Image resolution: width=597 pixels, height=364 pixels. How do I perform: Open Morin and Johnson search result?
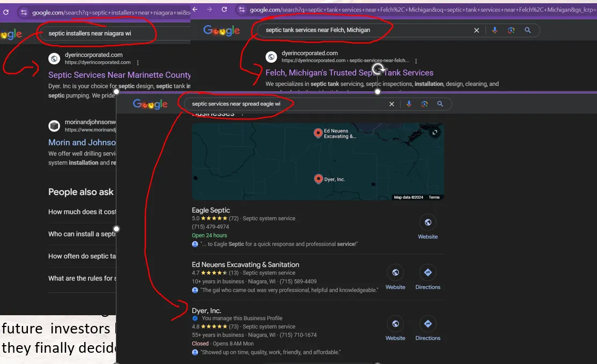[x=82, y=142]
